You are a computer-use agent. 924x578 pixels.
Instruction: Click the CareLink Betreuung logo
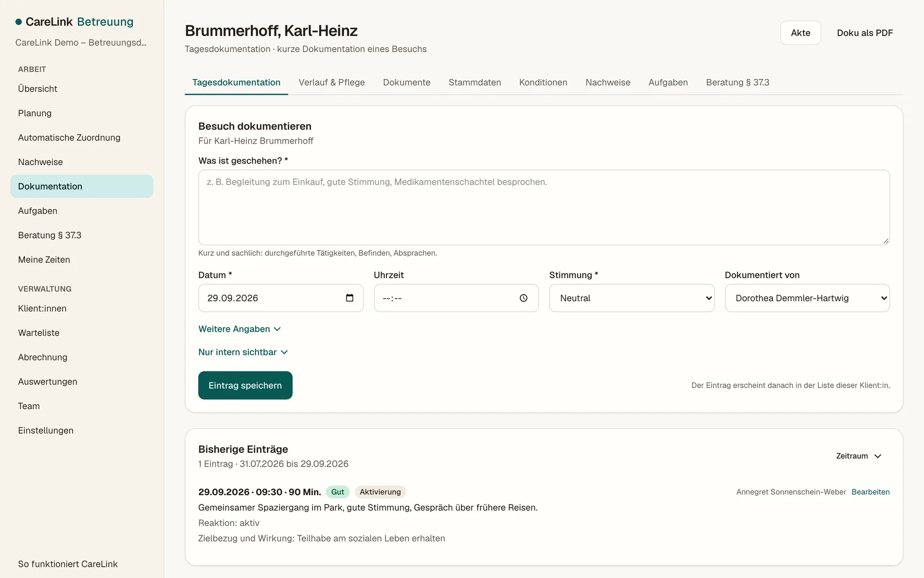75,22
